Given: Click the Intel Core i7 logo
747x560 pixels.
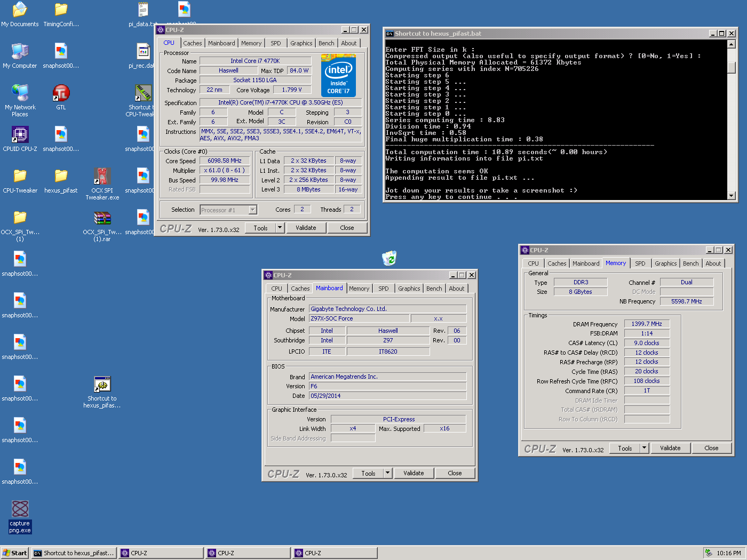Looking at the screenshot, I should click(x=338, y=76).
